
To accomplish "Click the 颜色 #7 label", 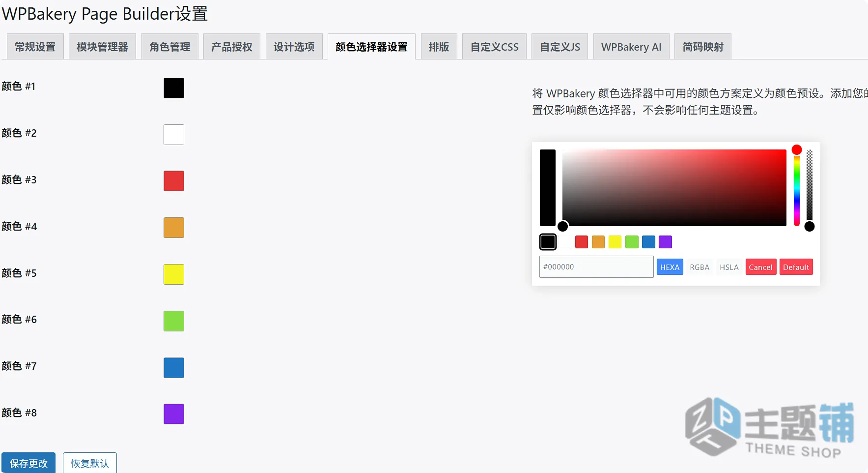I will [19, 366].
